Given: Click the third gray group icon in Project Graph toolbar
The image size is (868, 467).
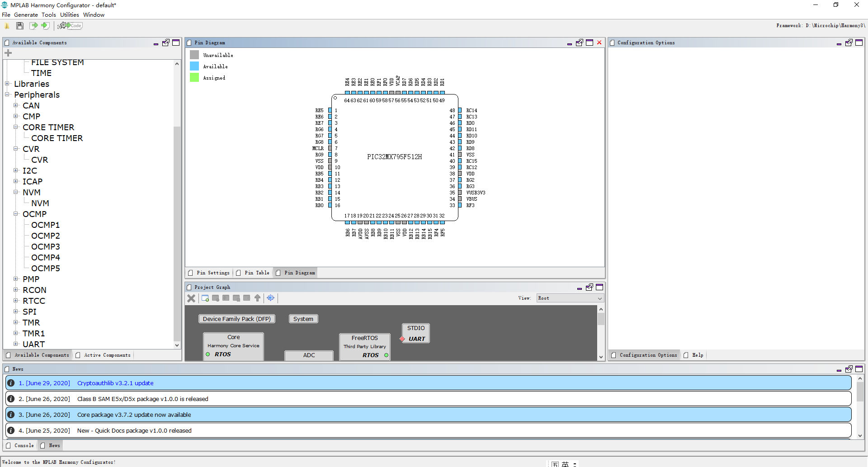Looking at the screenshot, I should [226, 298].
